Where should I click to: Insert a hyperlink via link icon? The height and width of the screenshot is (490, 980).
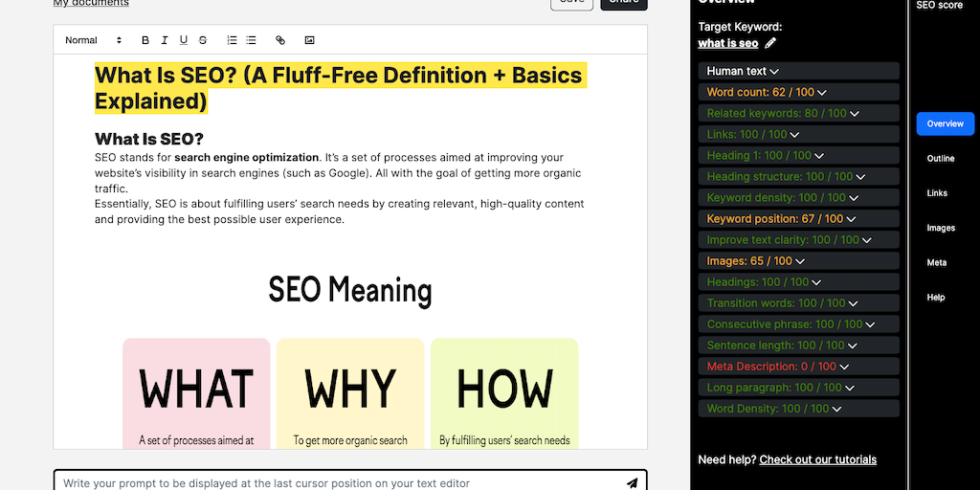[280, 40]
